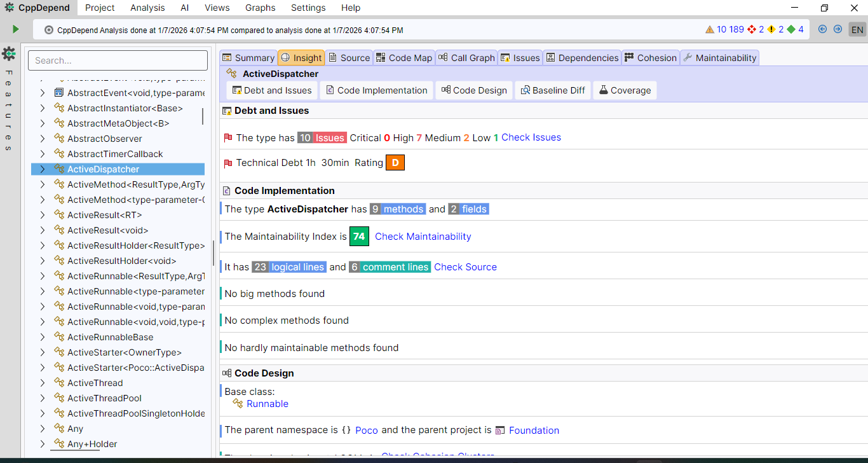Click the red critical violations diamond in the status bar
Image resolution: width=868 pixels, height=463 pixels.
coord(751,29)
